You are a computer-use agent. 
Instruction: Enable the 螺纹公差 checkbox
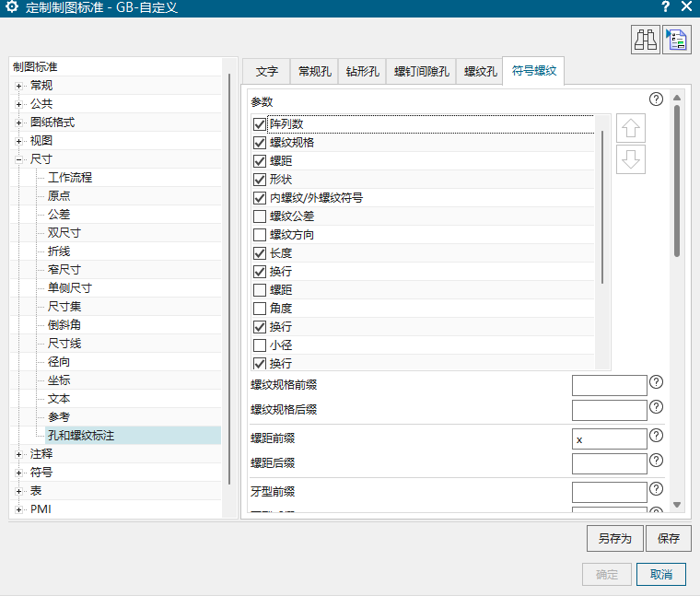(260, 216)
